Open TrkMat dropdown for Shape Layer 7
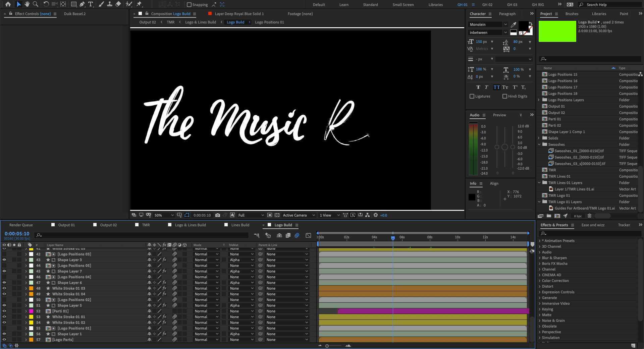 pyautogui.click(x=241, y=271)
